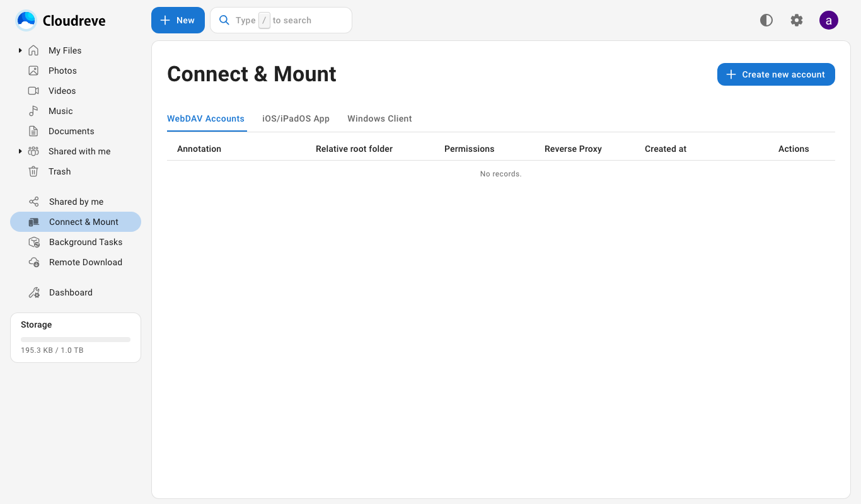
Task: Expand the Shared with me tree arrow
Action: click(x=20, y=151)
